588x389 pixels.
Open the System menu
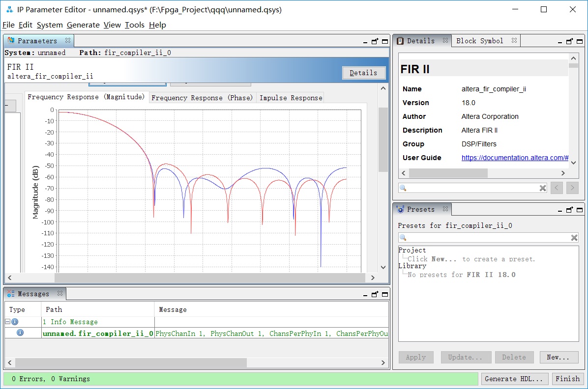[x=50, y=25]
